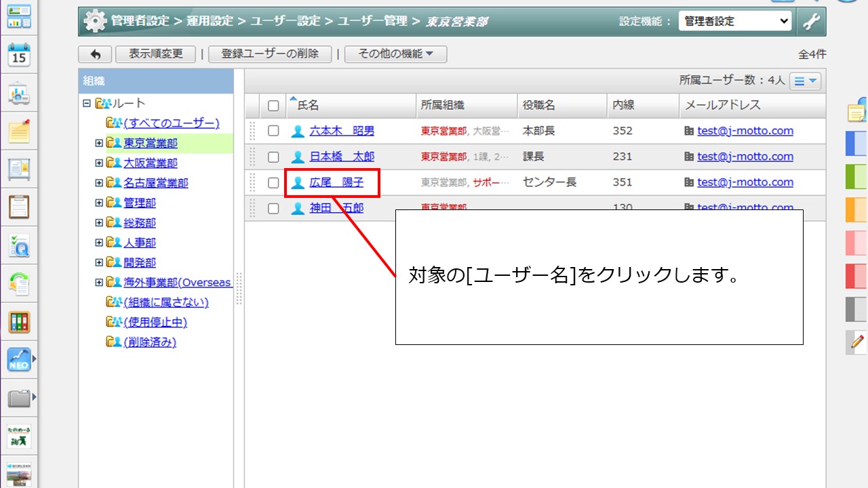Screen dimensions: 868x488
Task: Select (使用停止中) in the organization tree
Action: (155, 322)
